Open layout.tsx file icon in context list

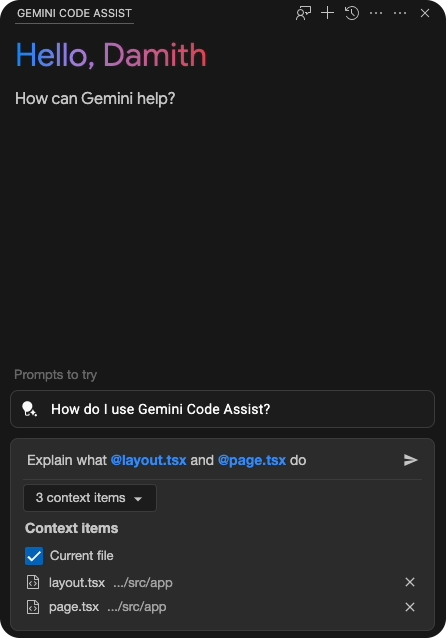click(x=33, y=582)
